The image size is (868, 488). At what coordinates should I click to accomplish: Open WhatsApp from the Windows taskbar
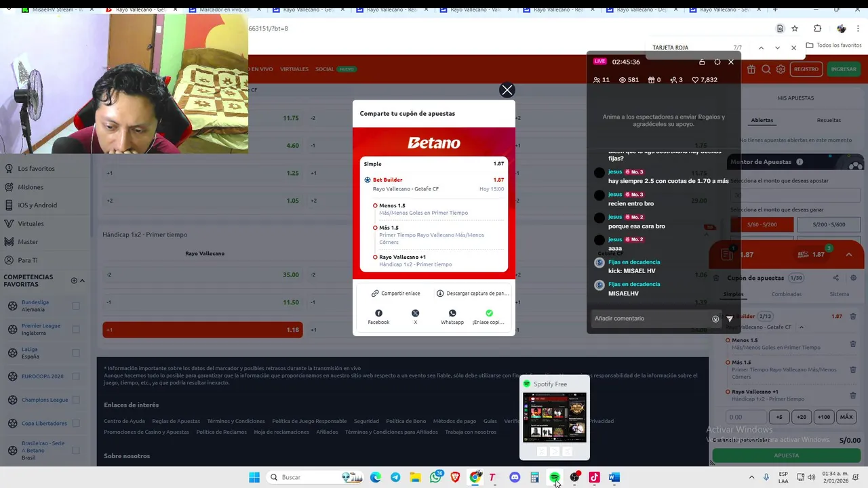click(x=436, y=477)
